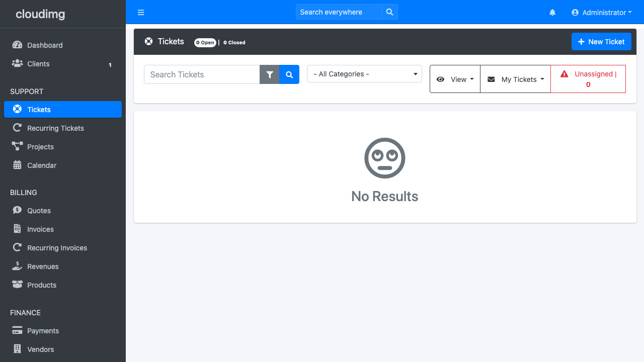The height and width of the screenshot is (362, 644).
Task: Click the Clients count badge 1
Action: coord(110,65)
